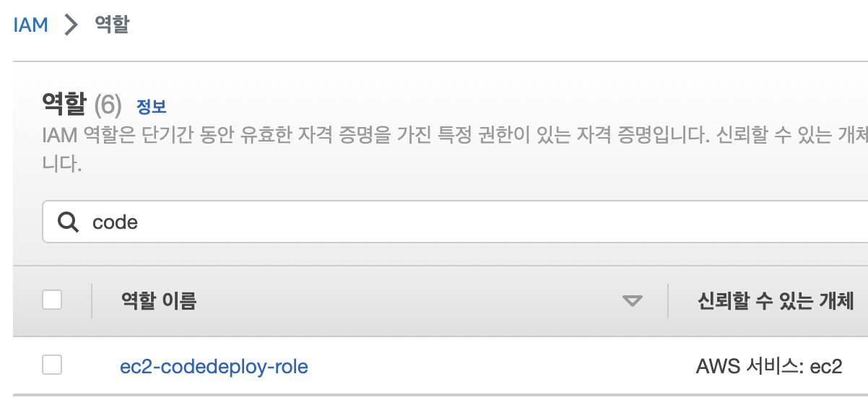Select the ec2-codedeploy-role row checkbox
Viewport: 868px width, 400px height.
pos(52,365)
